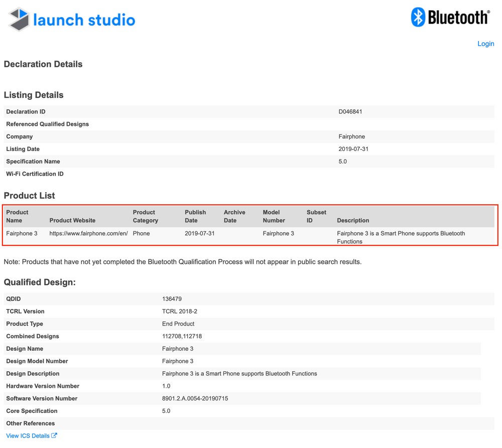The image size is (502, 448).
Task: Click the blue Bluetooth rune logo icon
Action: tap(418, 17)
